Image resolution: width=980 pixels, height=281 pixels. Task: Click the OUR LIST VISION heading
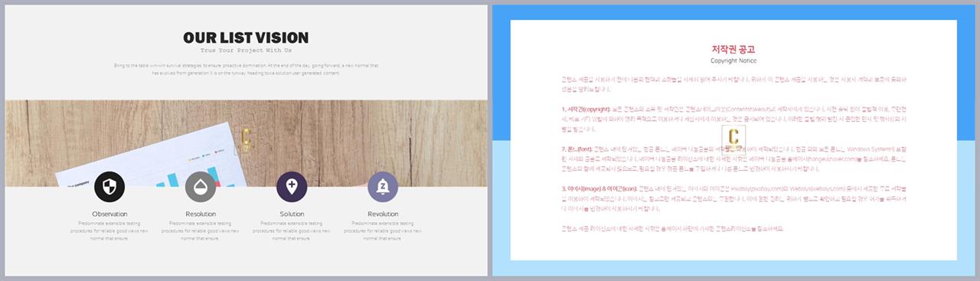246,38
